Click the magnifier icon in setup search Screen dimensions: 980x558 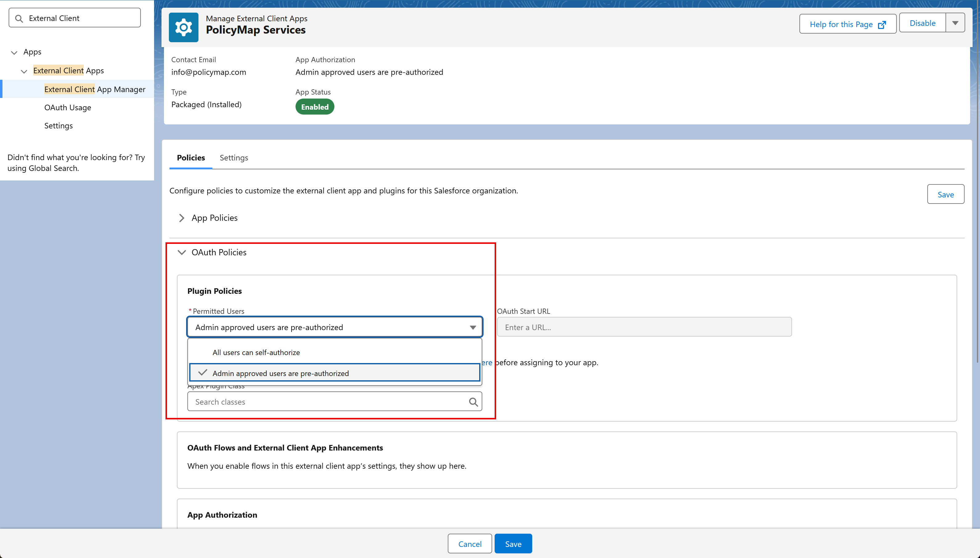(19, 18)
